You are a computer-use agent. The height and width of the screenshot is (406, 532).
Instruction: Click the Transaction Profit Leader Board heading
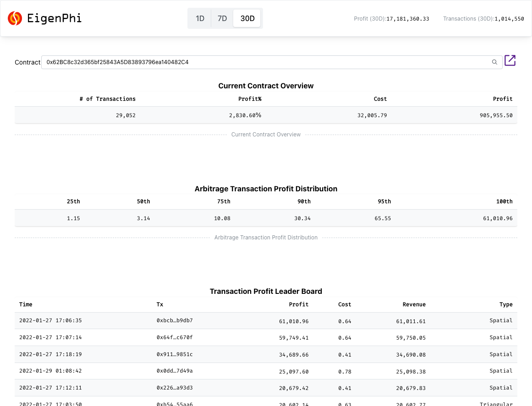tap(266, 291)
